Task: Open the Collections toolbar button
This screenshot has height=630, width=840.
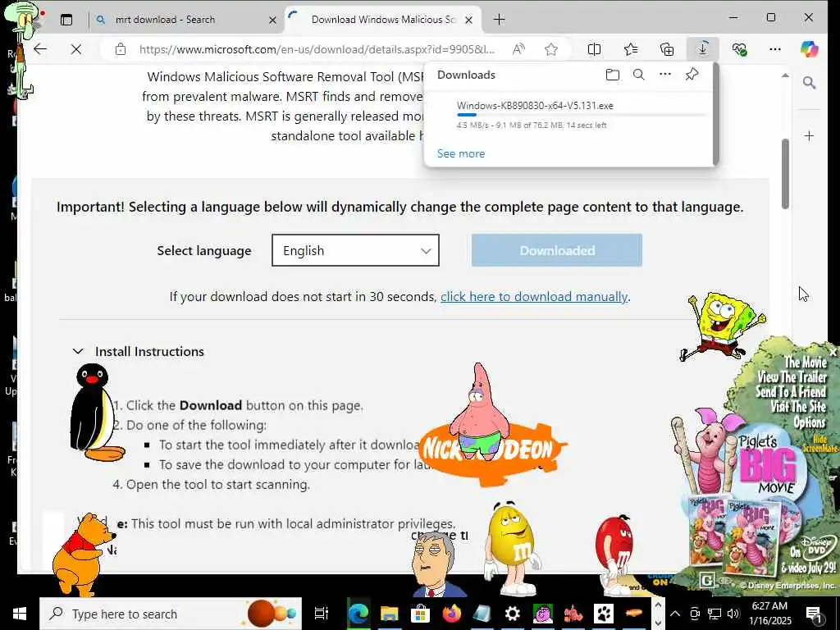Action: coord(667,49)
